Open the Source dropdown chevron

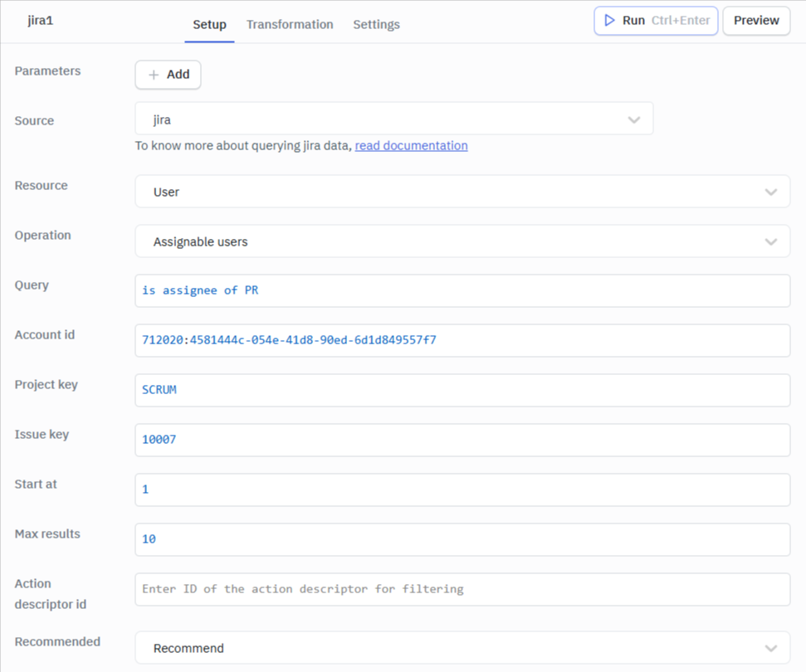coord(634,119)
